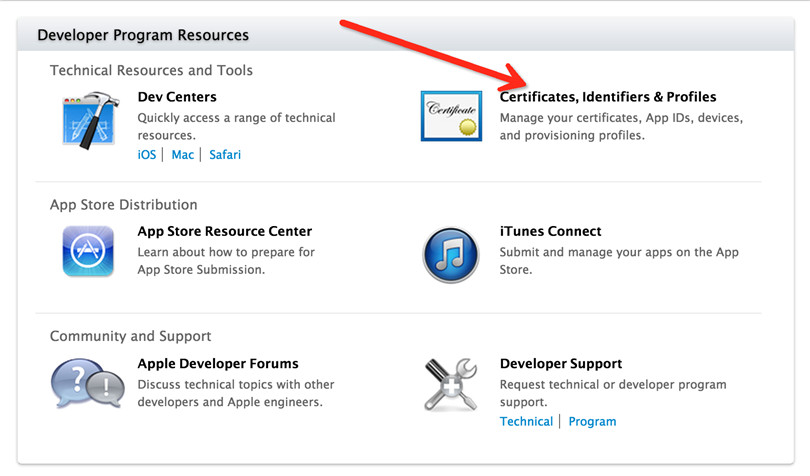Open the iOS Dev Center link

click(147, 155)
